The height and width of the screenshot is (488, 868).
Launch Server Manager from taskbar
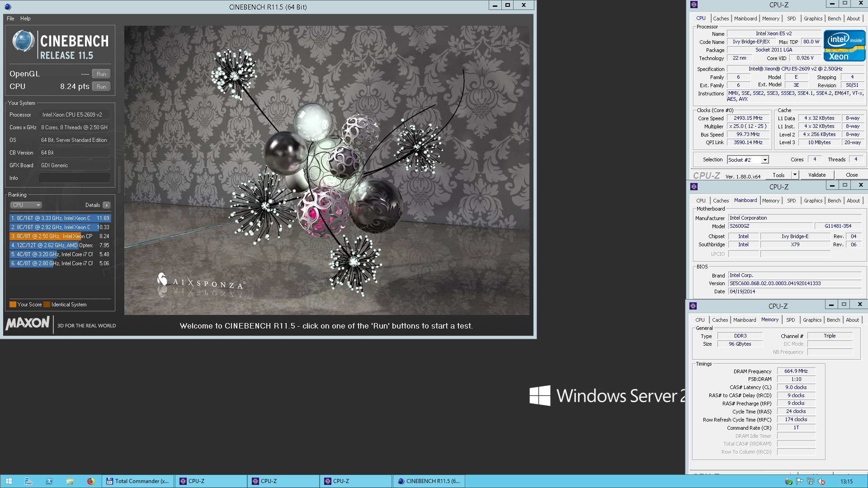pyautogui.click(x=28, y=481)
